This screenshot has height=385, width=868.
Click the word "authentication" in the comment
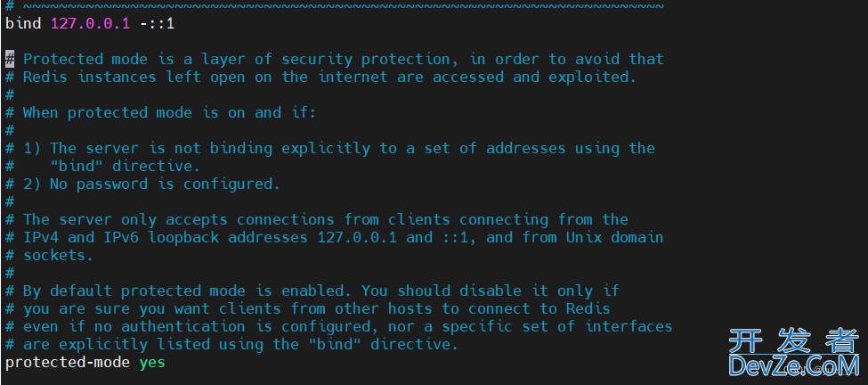[183, 326]
